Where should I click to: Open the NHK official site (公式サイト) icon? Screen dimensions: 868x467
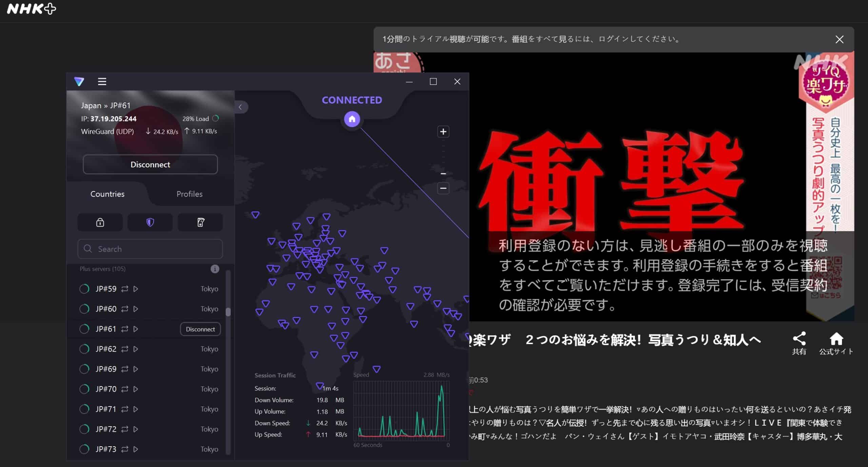[x=836, y=343]
